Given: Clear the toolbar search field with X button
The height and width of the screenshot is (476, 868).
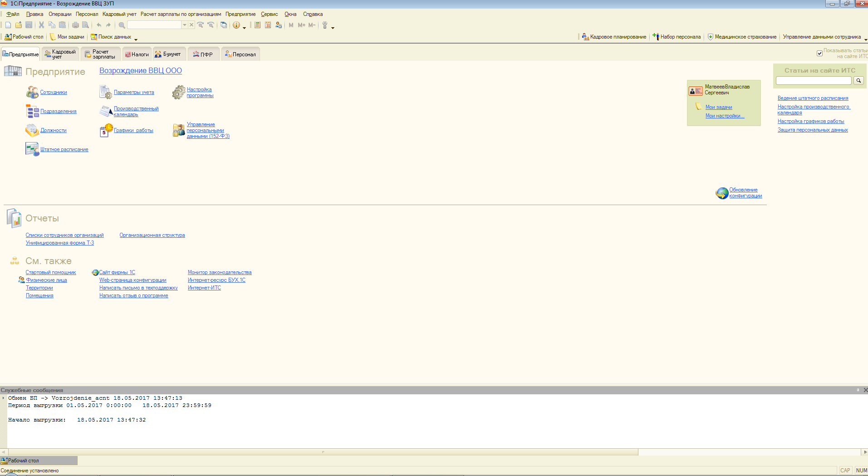Looking at the screenshot, I should (191, 25).
